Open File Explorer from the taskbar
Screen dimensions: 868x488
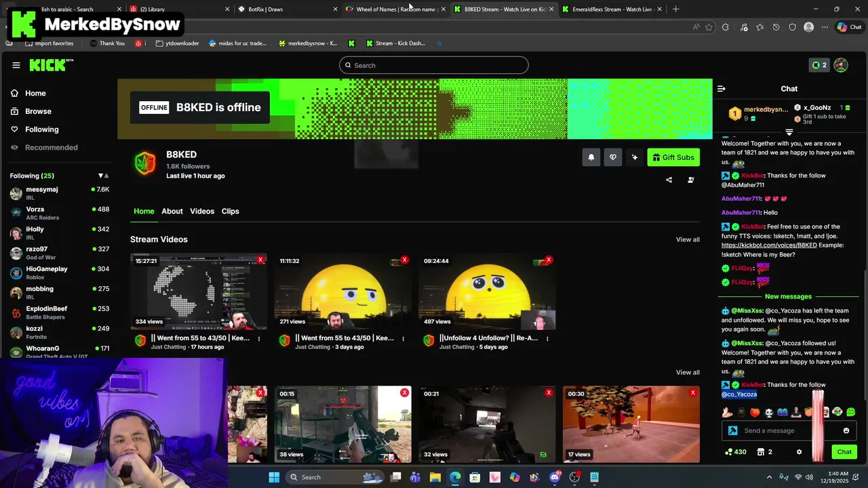435,477
